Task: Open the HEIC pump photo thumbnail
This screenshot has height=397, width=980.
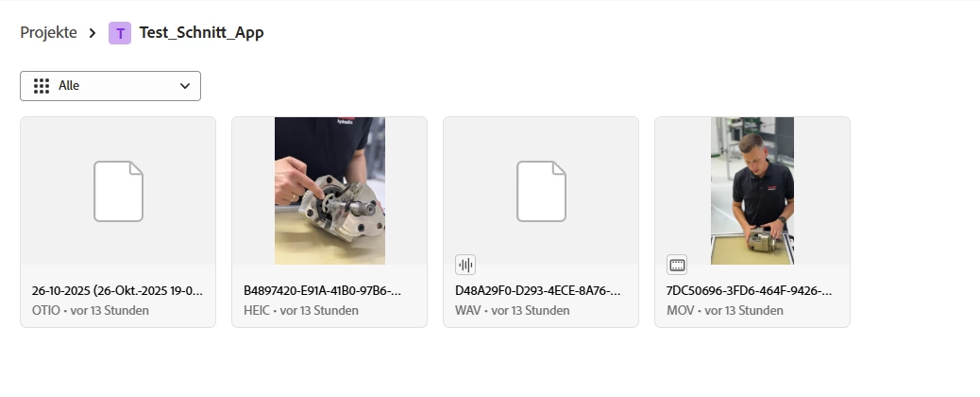Action: click(330, 190)
